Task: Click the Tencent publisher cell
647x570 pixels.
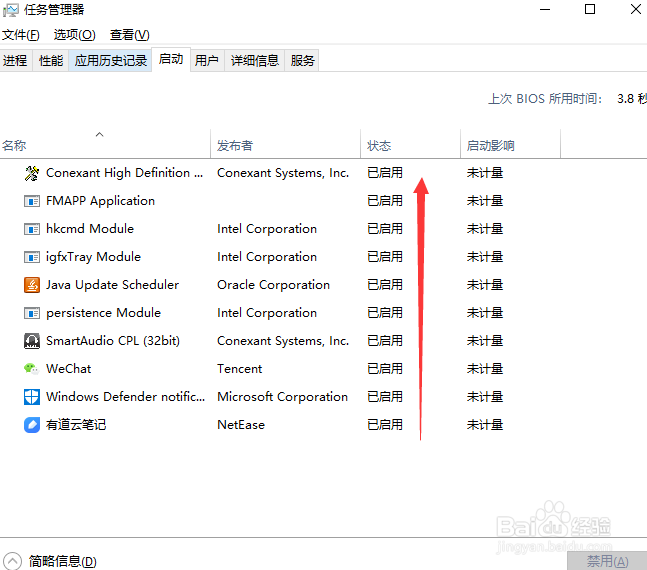Action: point(239,369)
